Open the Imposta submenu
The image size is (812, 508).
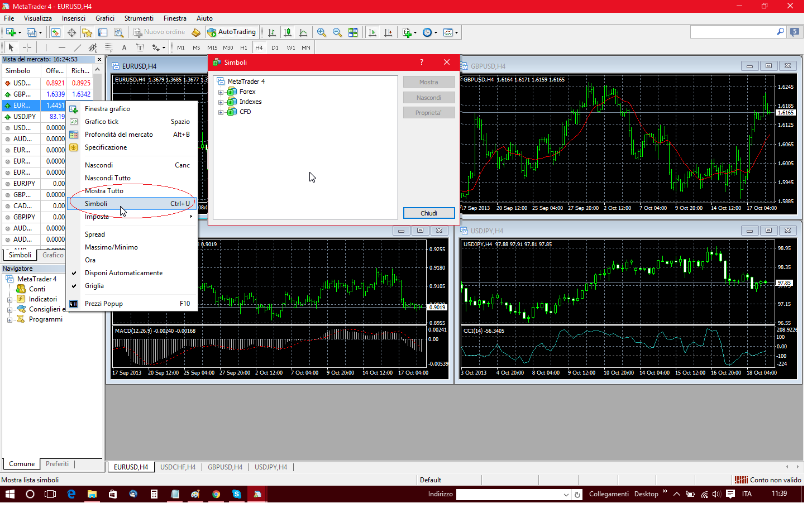pyautogui.click(x=132, y=217)
